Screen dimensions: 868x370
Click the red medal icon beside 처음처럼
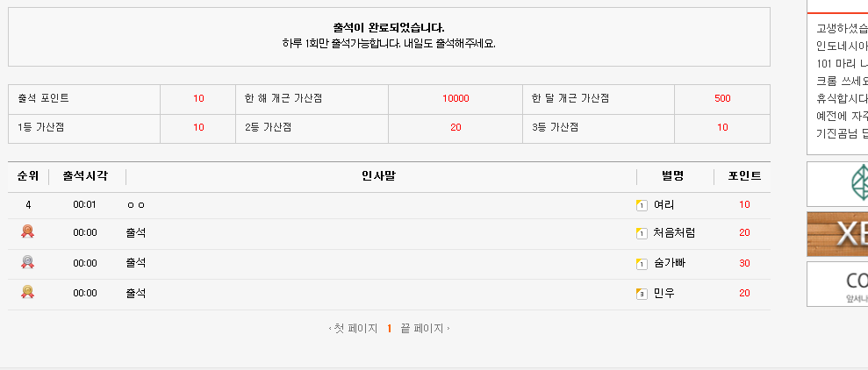tap(28, 231)
